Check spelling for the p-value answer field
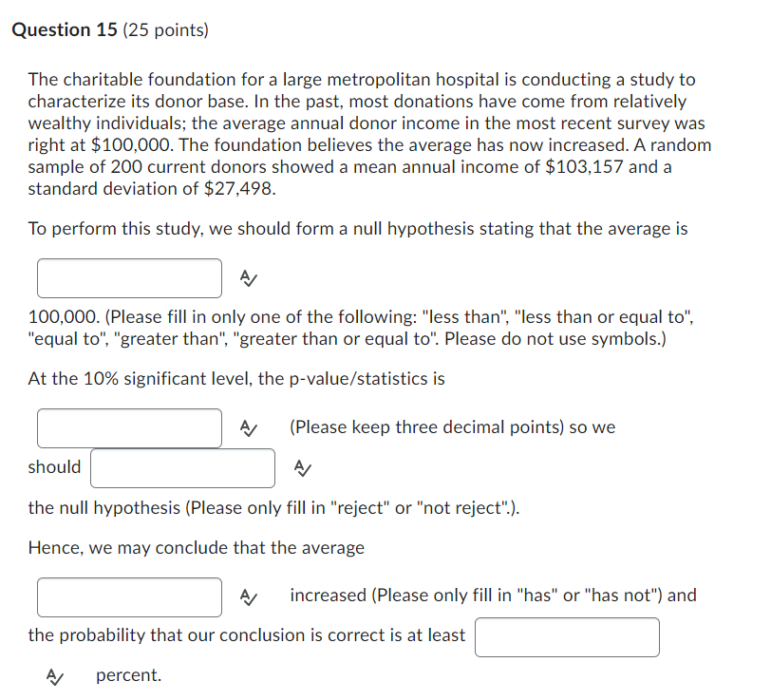771x700 pixels. coord(249,428)
